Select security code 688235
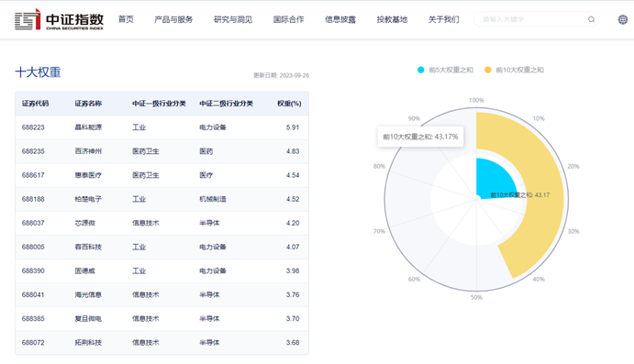This screenshot has width=634, height=364. 33,151
